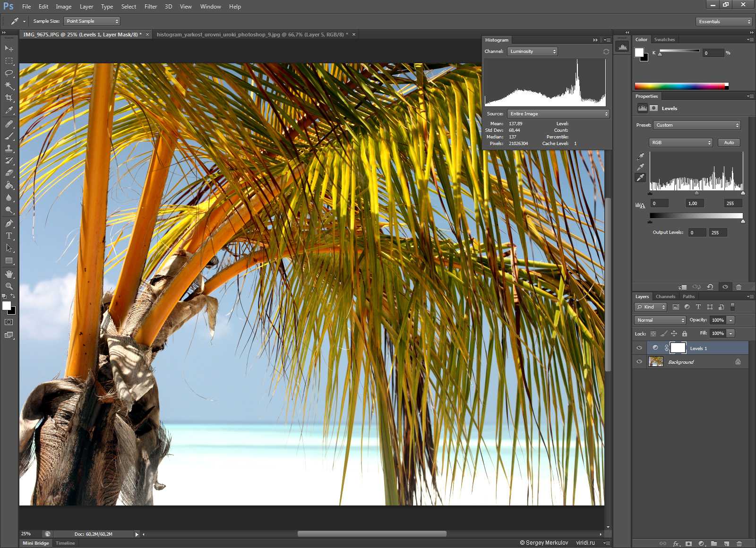This screenshot has width=756, height=548.
Task: Open the Mini Bridge panel
Action: tap(36, 543)
